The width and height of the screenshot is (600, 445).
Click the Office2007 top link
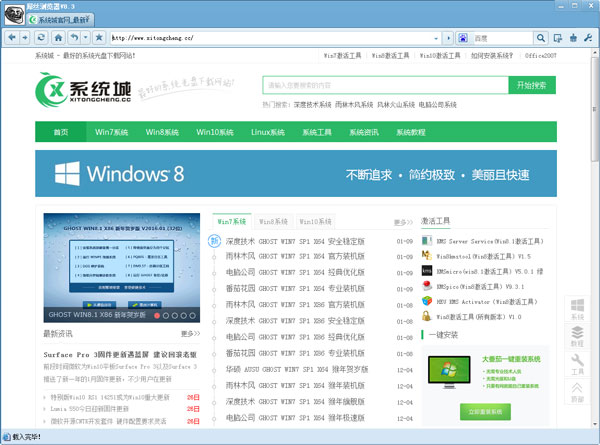[x=540, y=55]
